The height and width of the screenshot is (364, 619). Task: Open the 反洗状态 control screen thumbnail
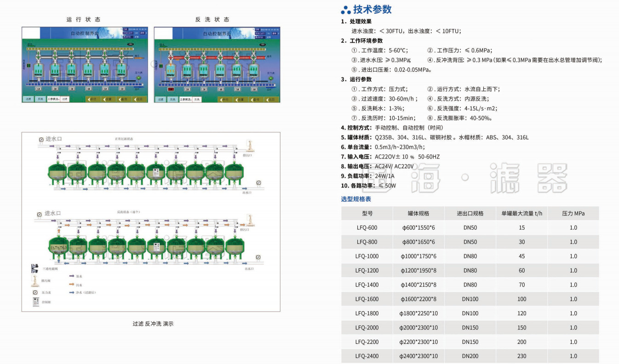tap(217, 64)
